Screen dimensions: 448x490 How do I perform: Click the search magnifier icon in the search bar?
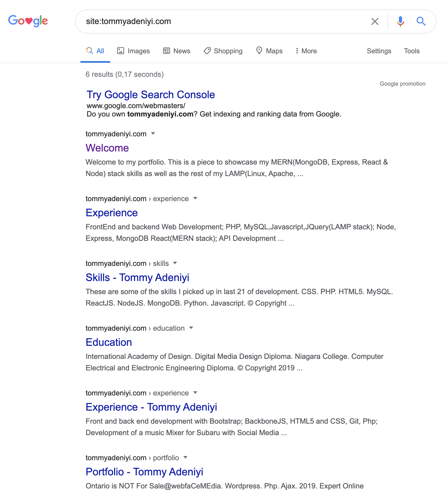coord(421,21)
